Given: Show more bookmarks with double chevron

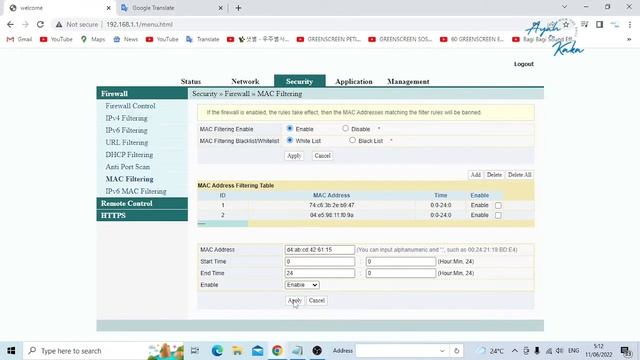Looking at the screenshot, I should pyautogui.click(x=629, y=39).
